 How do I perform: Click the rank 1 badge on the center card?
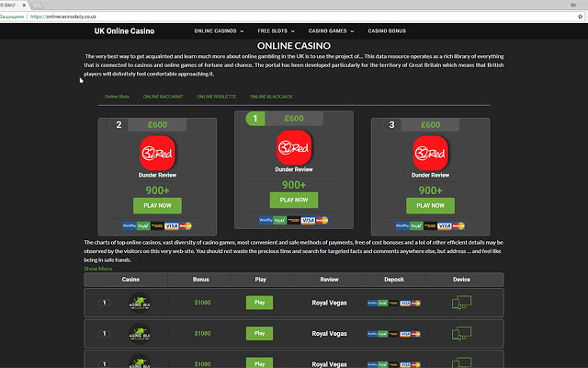click(255, 119)
